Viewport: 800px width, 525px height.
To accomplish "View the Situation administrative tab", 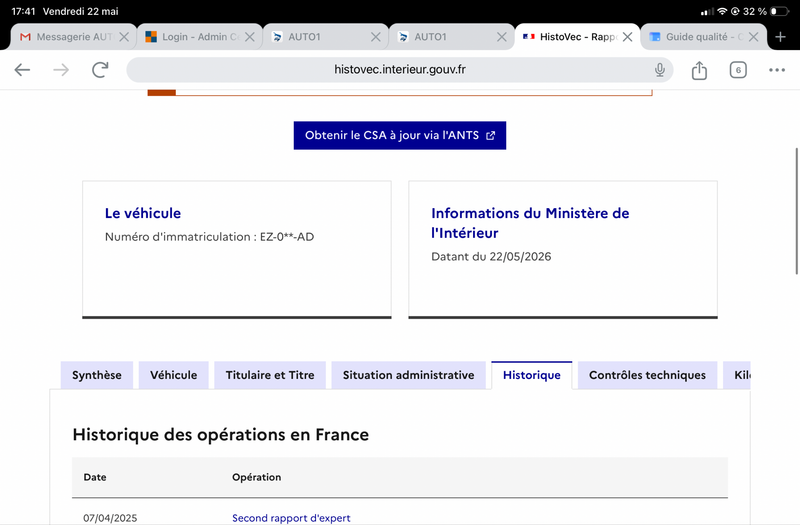I will tap(408, 375).
